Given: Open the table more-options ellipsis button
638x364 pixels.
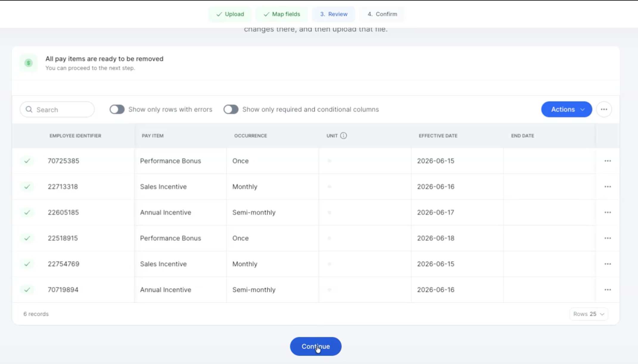Looking at the screenshot, I should (604, 109).
